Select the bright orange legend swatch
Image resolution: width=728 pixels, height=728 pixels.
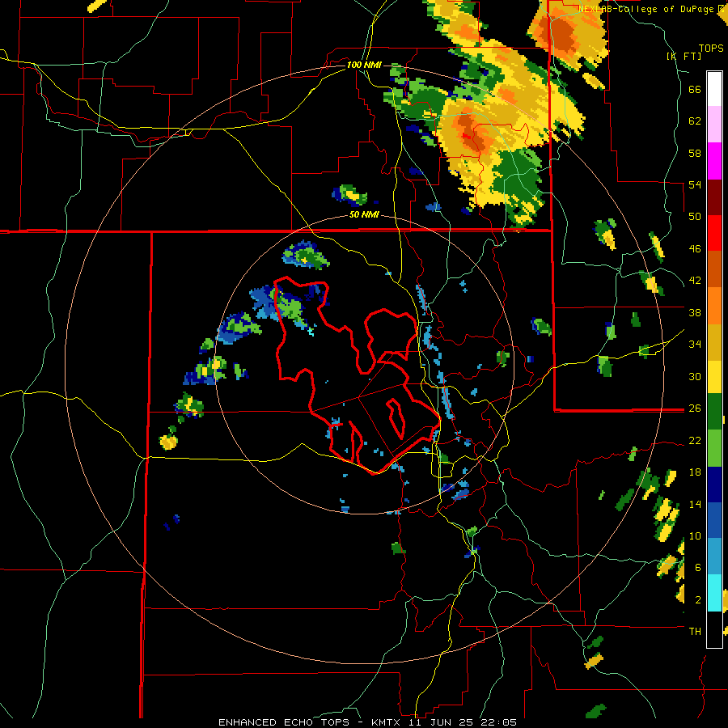pyautogui.click(x=714, y=305)
